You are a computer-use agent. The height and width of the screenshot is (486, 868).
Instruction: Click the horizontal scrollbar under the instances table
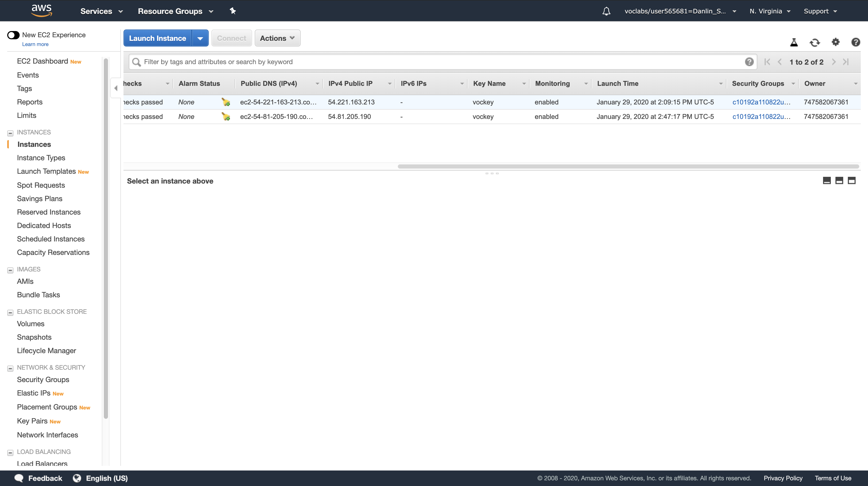(628, 166)
